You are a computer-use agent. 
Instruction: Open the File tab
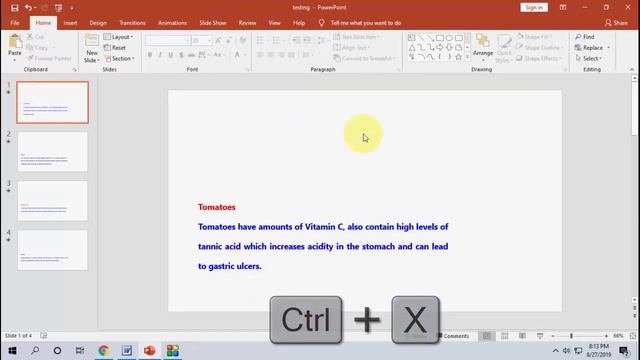click(15, 23)
